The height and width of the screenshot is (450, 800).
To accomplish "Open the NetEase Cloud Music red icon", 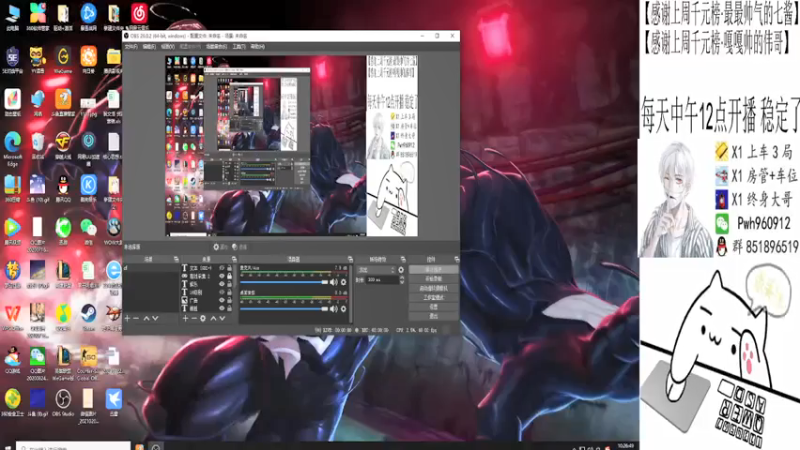I will tap(139, 16).
